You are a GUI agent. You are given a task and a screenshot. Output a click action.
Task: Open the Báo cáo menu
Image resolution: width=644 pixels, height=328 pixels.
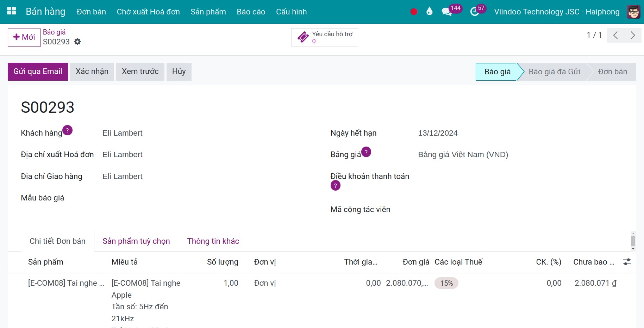point(251,12)
